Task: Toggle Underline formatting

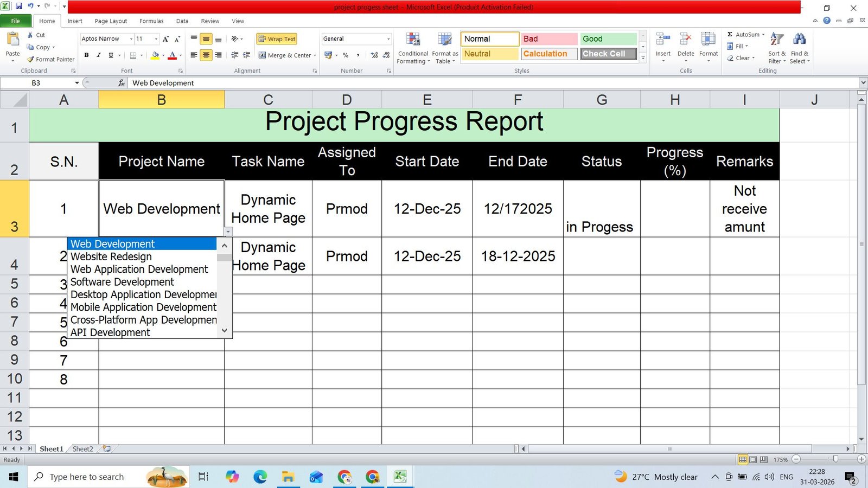Action: click(111, 55)
